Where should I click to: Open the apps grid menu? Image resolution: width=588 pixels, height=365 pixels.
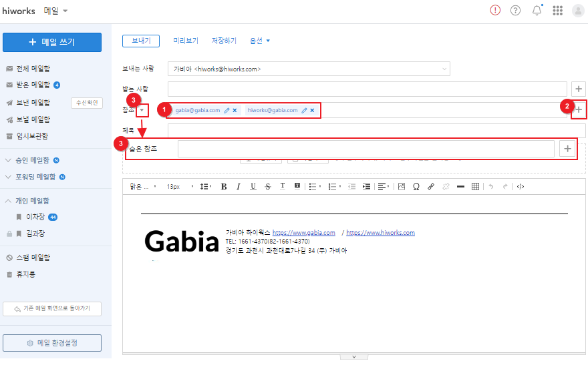[557, 11]
